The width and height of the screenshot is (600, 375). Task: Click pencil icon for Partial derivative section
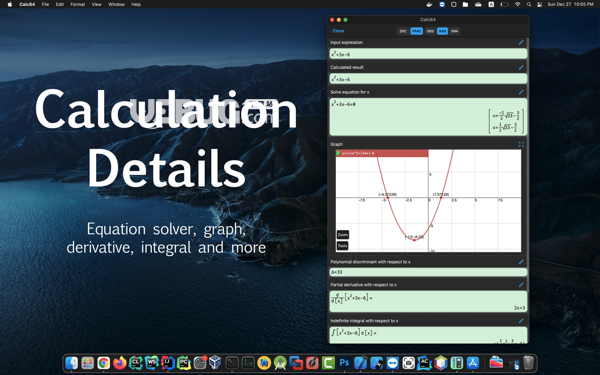click(521, 285)
